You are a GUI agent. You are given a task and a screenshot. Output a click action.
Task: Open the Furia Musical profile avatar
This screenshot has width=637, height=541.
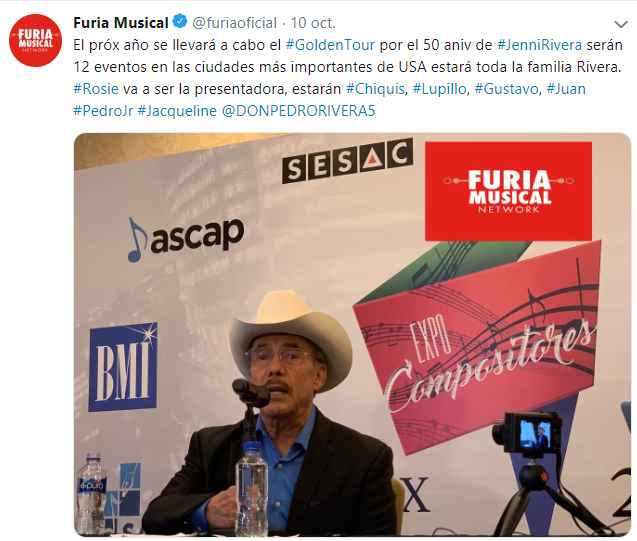35,40
